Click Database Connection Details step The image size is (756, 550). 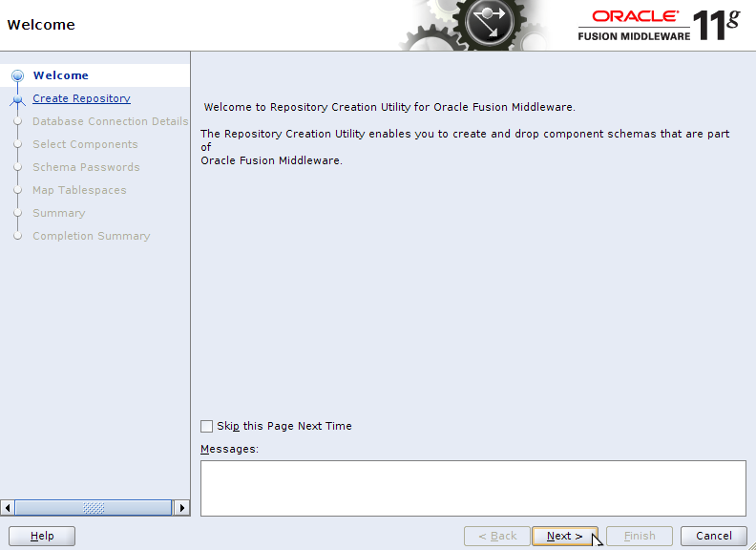[x=111, y=121]
